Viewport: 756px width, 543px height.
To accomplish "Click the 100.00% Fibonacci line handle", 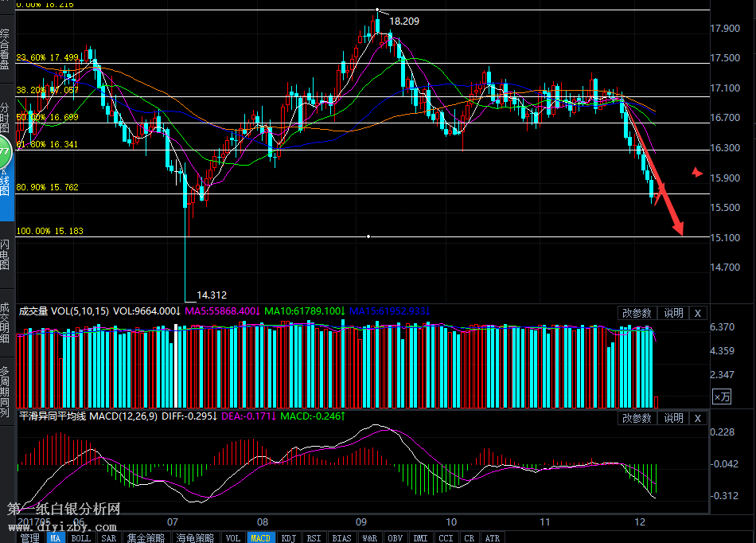I will [x=368, y=236].
